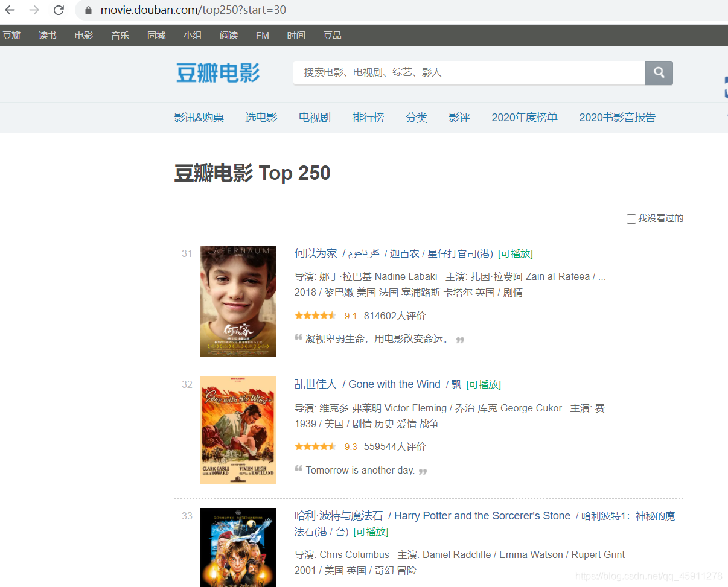Click the movie search input field

click(x=469, y=72)
